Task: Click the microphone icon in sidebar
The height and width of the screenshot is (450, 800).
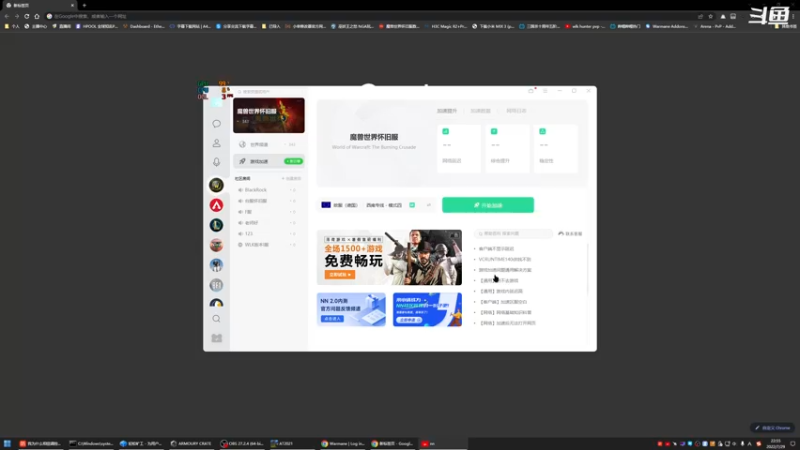Action: tap(216, 162)
